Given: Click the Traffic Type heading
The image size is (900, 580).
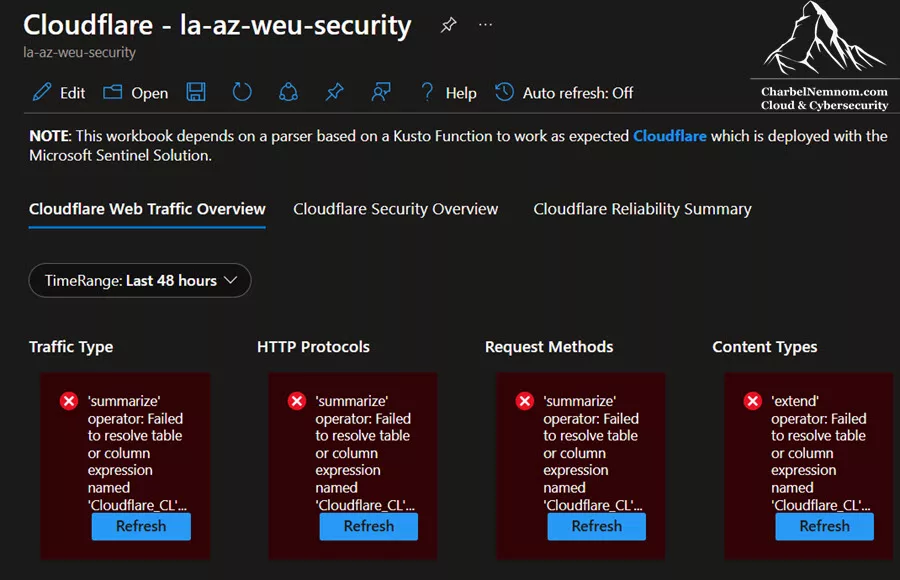Looking at the screenshot, I should (71, 347).
